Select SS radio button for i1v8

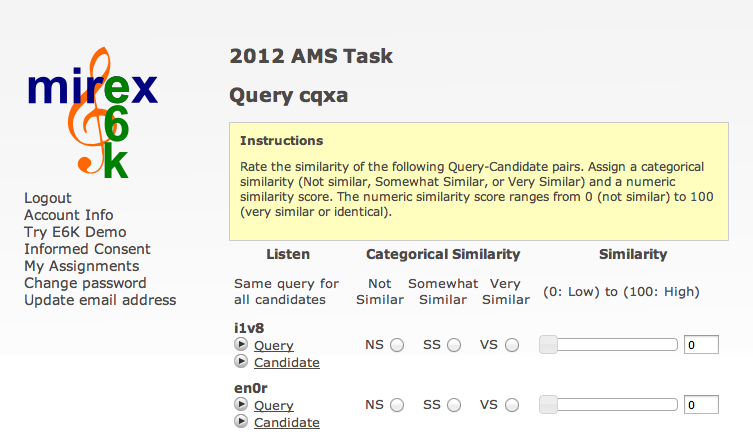pyautogui.click(x=454, y=345)
